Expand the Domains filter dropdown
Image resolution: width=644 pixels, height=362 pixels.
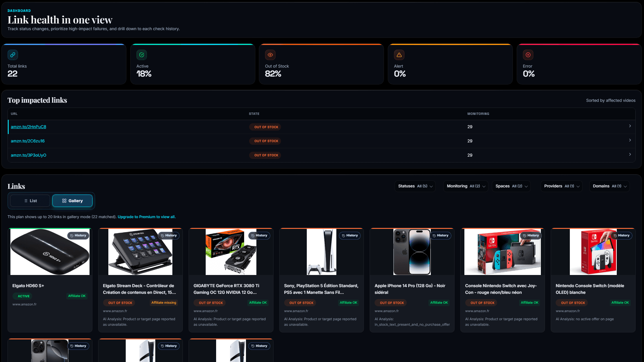[609, 186]
